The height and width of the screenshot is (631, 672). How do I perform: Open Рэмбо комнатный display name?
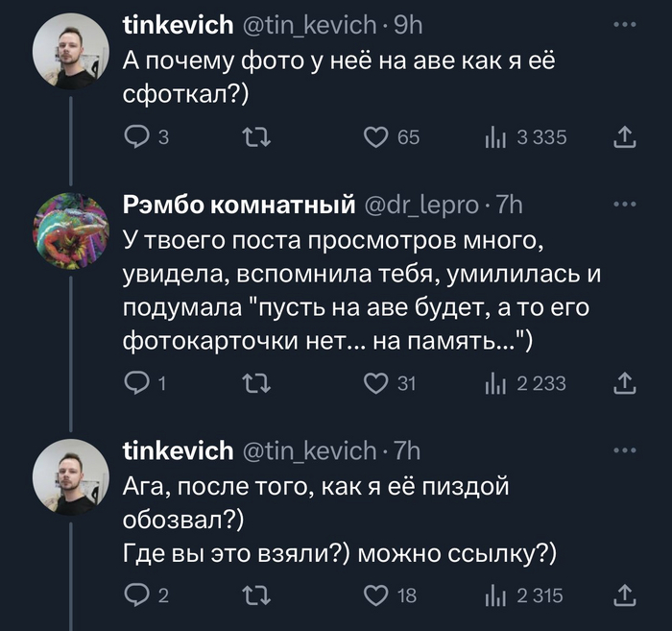tap(240, 206)
